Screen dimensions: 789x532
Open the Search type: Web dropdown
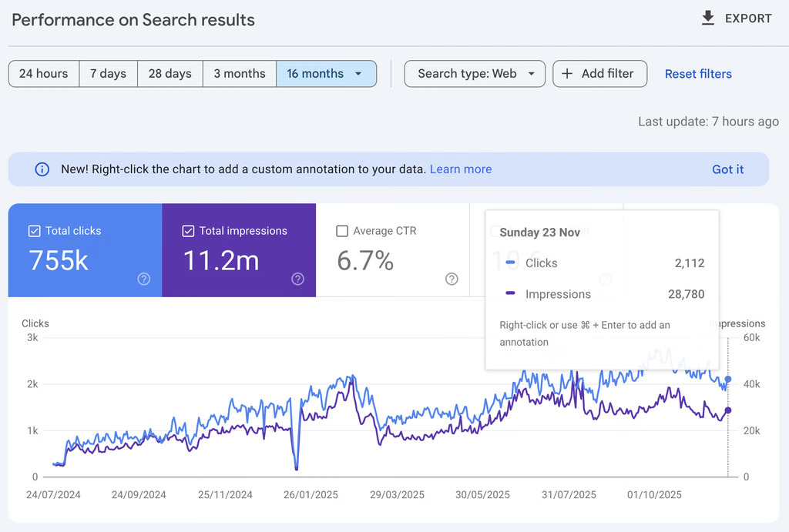pos(475,74)
